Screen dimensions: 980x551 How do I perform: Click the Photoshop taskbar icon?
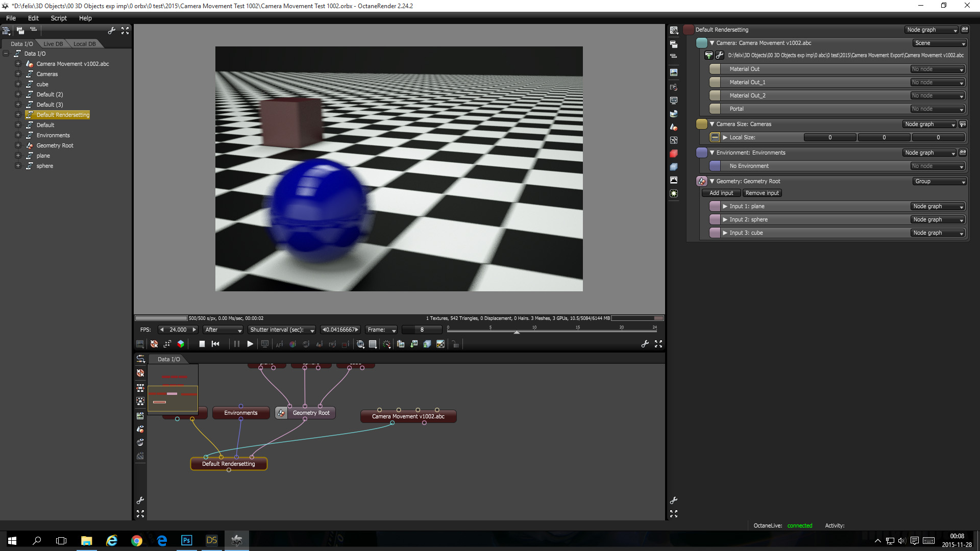pyautogui.click(x=187, y=540)
